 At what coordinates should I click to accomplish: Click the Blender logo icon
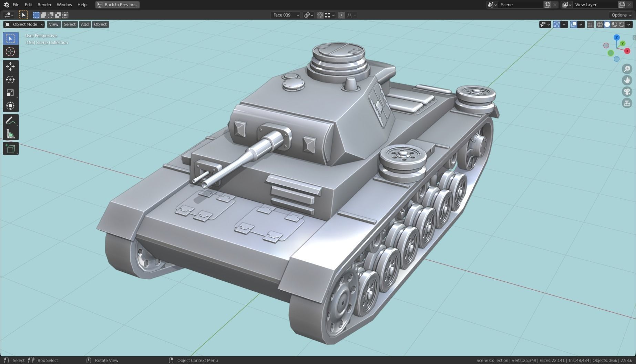point(6,4)
